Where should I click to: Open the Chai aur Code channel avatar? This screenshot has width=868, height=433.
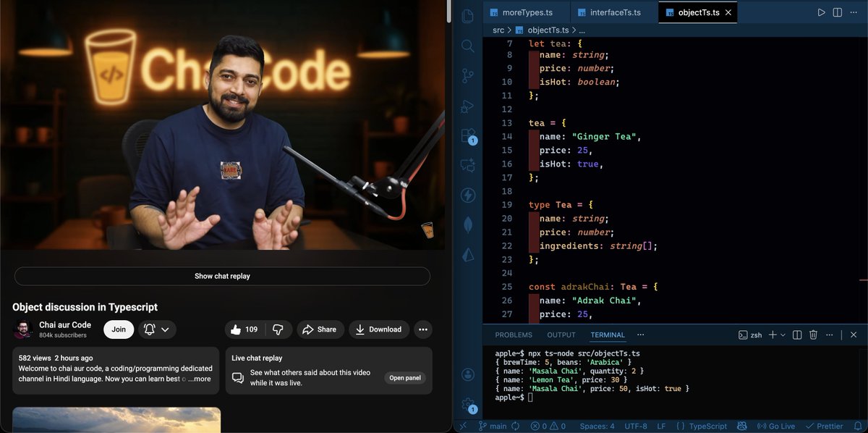pyautogui.click(x=23, y=329)
